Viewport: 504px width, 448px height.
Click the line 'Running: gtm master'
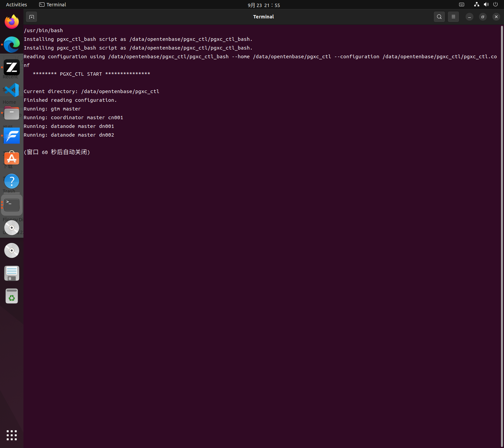point(52,109)
